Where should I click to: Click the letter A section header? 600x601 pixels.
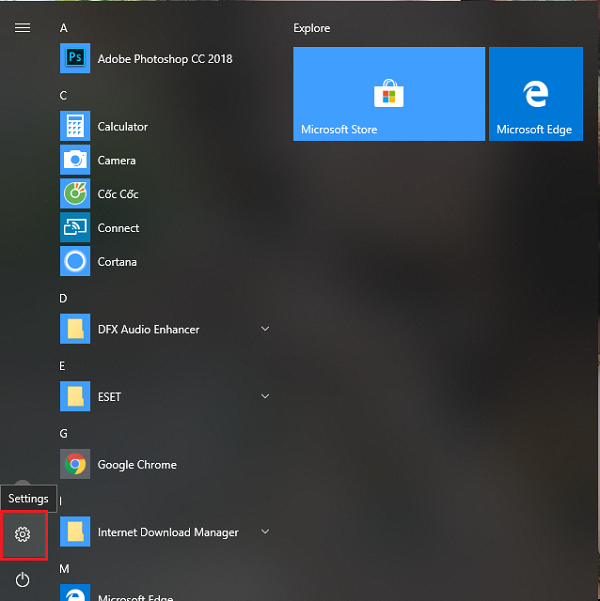tap(64, 28)
